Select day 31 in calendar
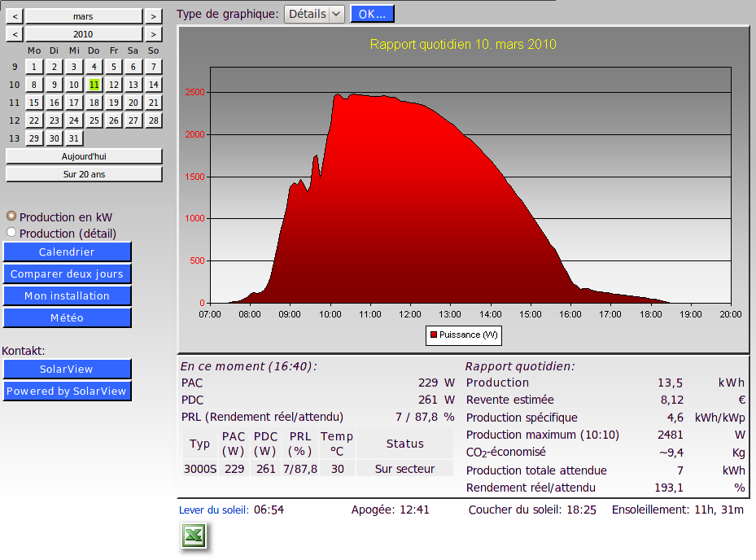This screenshot has height=560, width=756. pyautogui.click(x=74, y=138)
